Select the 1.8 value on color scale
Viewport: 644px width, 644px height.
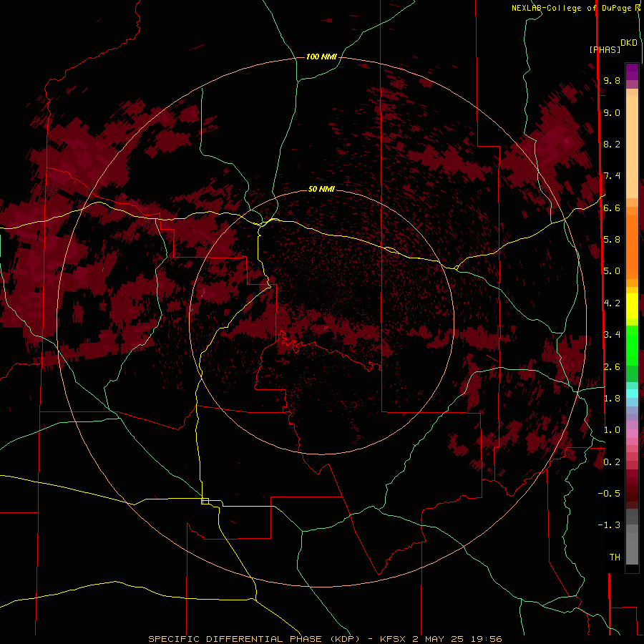click(612, 399)
